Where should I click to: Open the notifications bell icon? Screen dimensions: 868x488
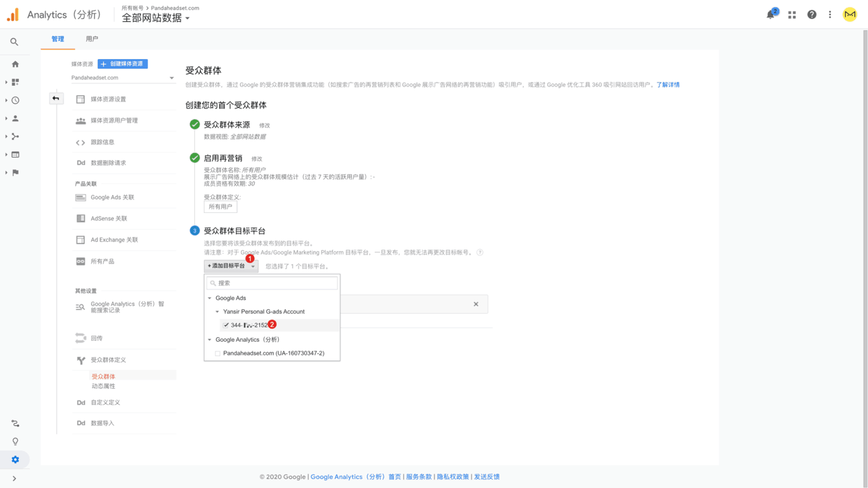click(x=770, y=15)
